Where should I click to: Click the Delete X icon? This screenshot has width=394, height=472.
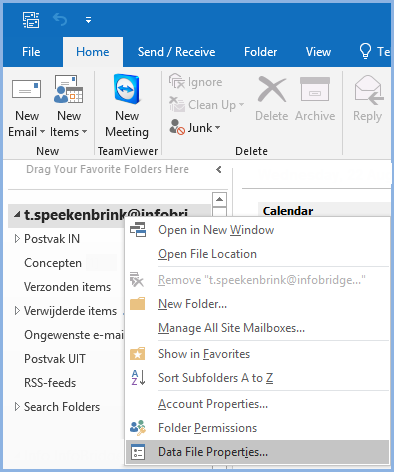tap(272, 89)
